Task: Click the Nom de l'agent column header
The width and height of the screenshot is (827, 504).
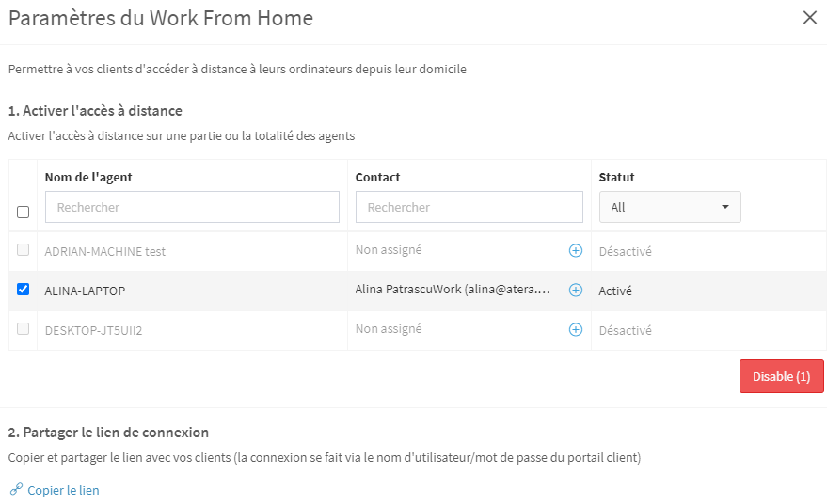Action: coord(88,177)
